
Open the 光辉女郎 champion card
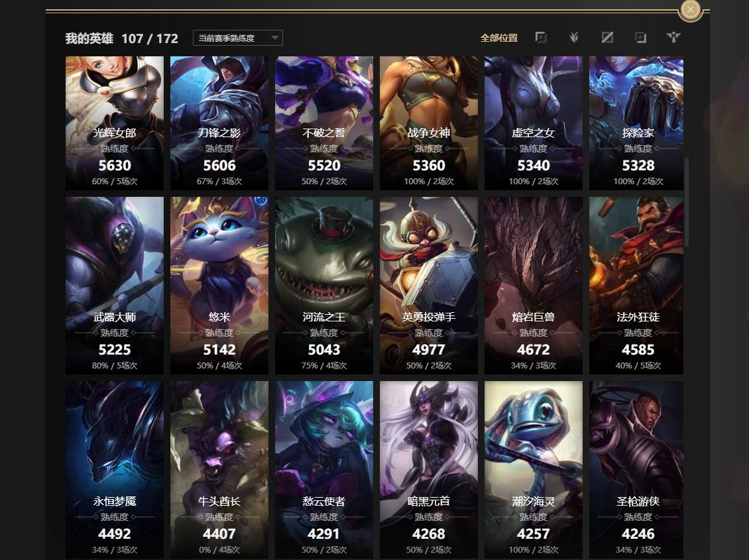tap(115, 123)
